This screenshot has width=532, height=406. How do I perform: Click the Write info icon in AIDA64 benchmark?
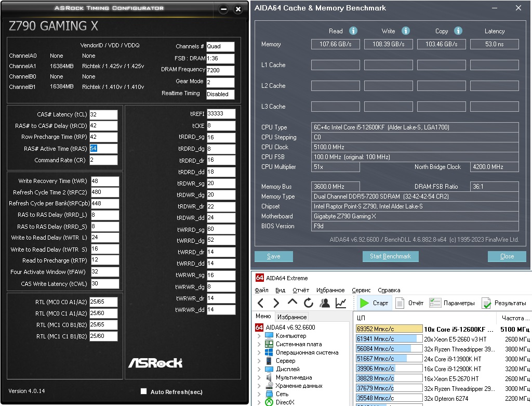(x=405, y=31)
